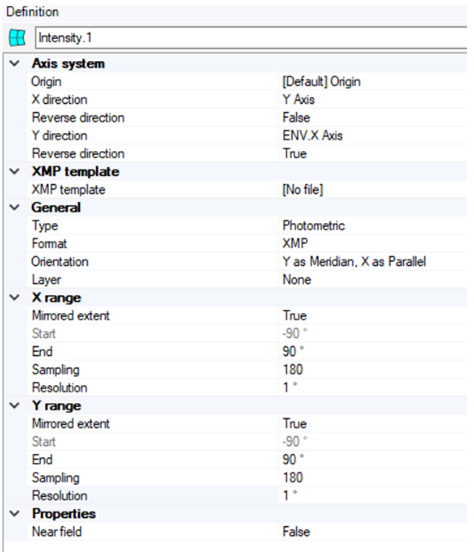Collapse the Axis system section
Screen dimensions: 474x554
click(x=15, y=64)
